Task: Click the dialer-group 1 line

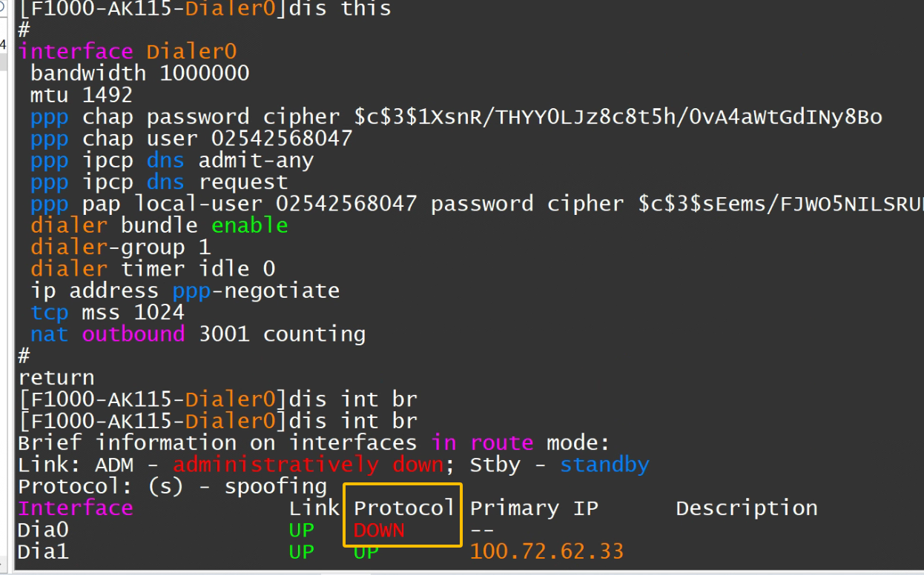Action: 120,247
